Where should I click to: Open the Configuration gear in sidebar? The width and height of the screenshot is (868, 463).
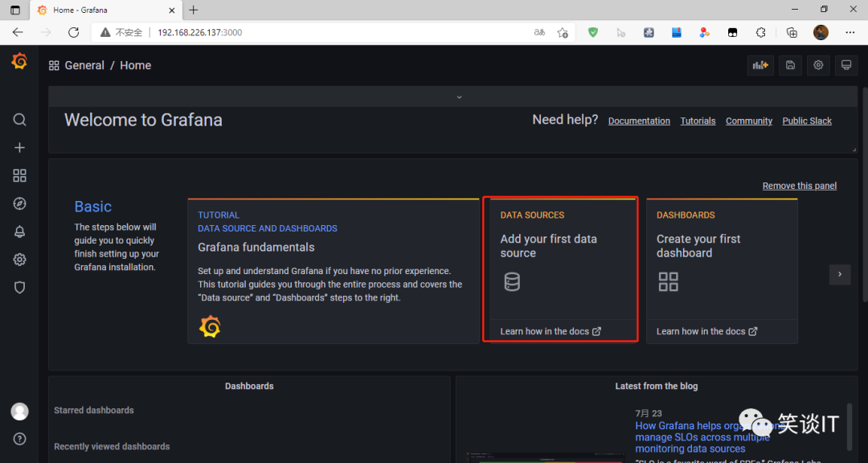[x=19, y=259]
